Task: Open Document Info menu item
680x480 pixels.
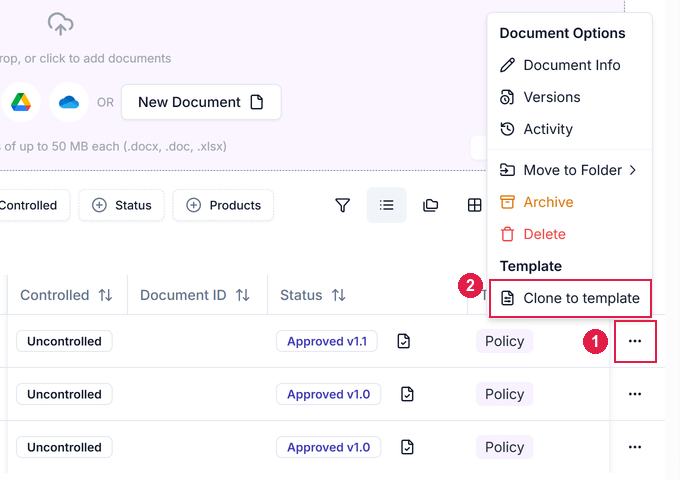Action: [570, 65]
